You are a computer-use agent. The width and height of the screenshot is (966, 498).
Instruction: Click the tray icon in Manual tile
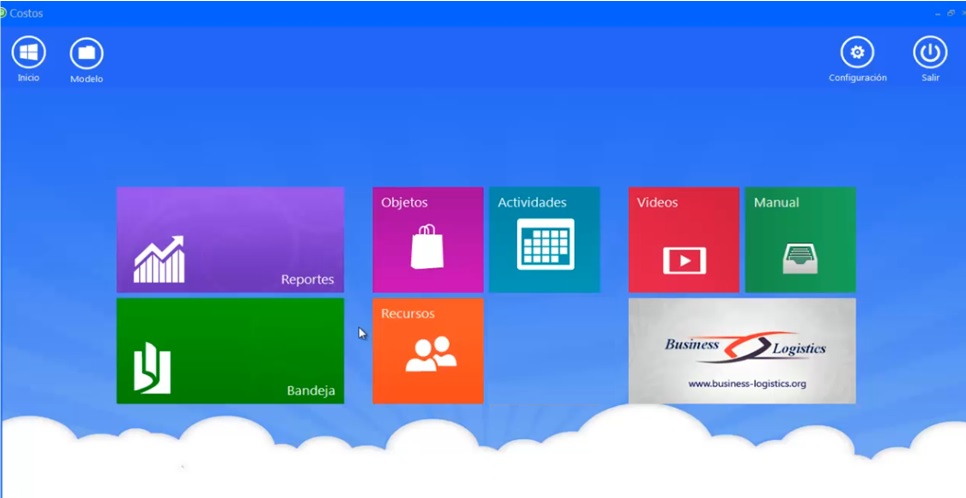[800, 259]
